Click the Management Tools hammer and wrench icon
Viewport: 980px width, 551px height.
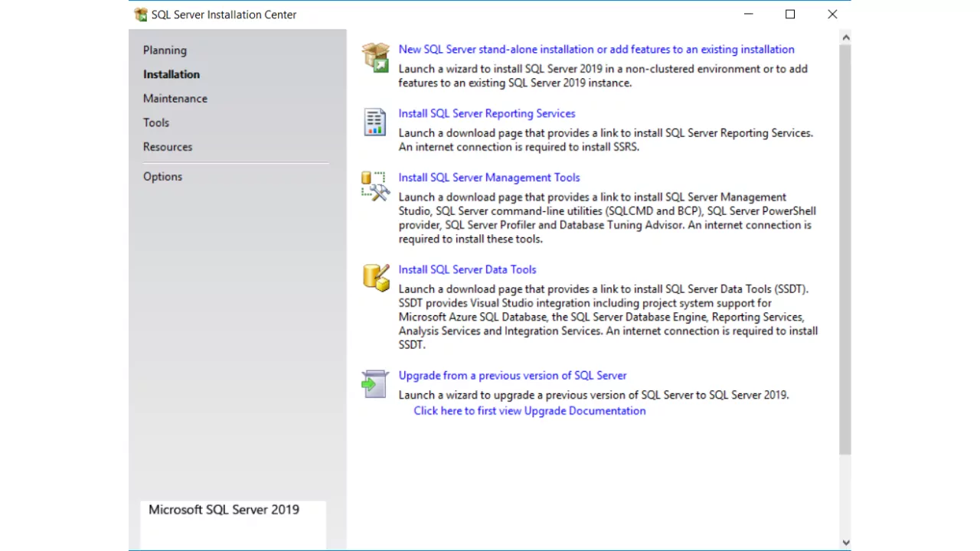coord(375,186)
